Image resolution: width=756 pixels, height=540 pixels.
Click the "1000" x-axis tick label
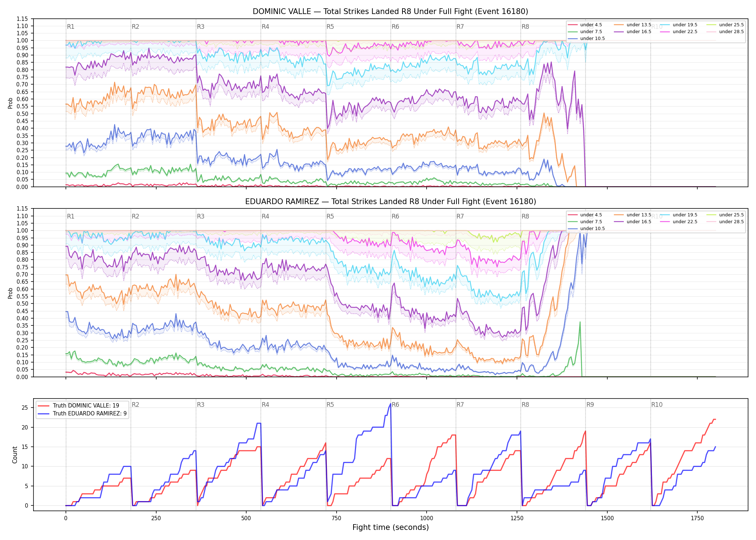point(427,518)
